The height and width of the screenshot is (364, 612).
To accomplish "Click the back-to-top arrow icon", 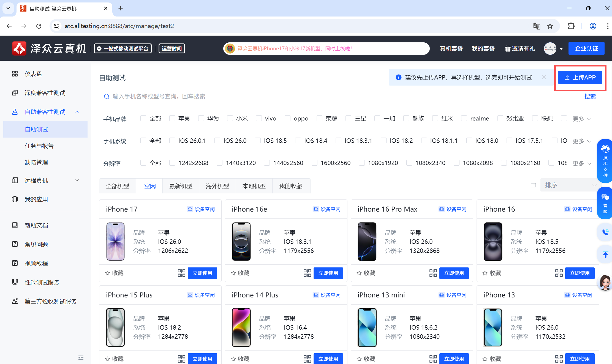I will click(x=605, y=254).
